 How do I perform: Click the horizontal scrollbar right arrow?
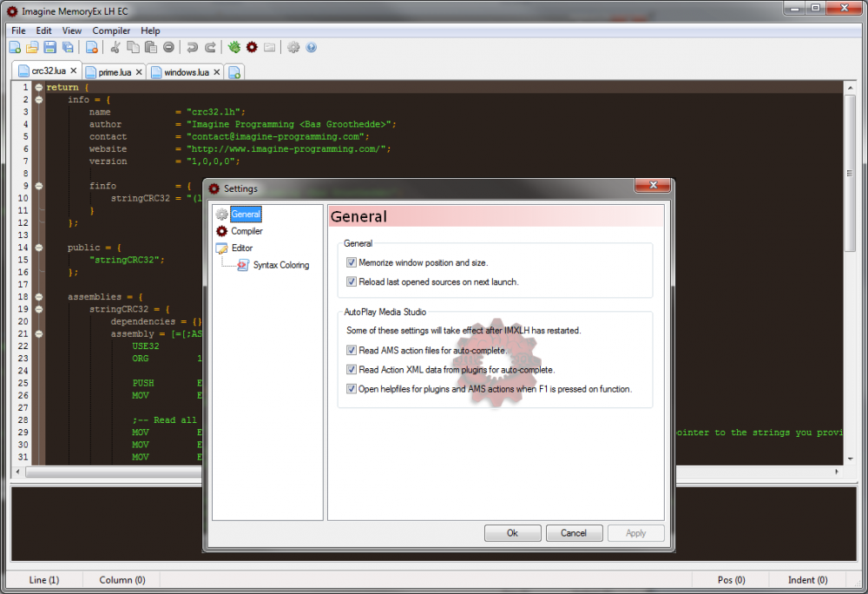coord(837,472)
